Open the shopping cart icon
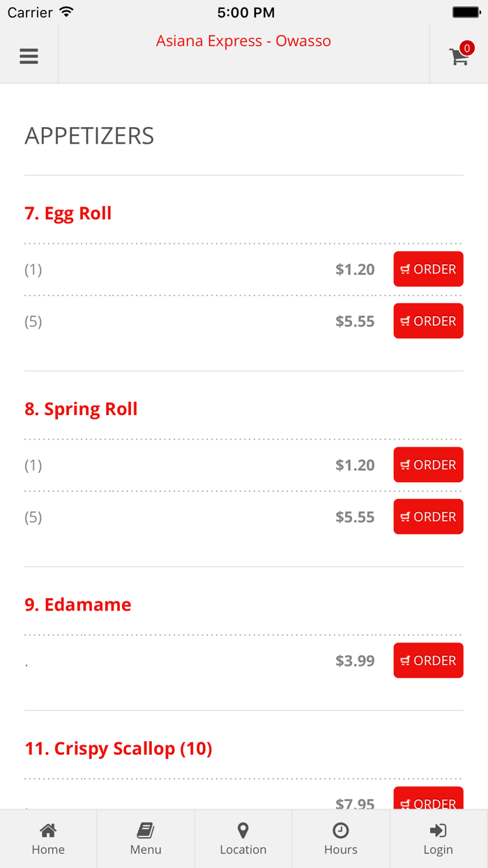This screenshot has height=868, width=488. (x=459, y=57)
